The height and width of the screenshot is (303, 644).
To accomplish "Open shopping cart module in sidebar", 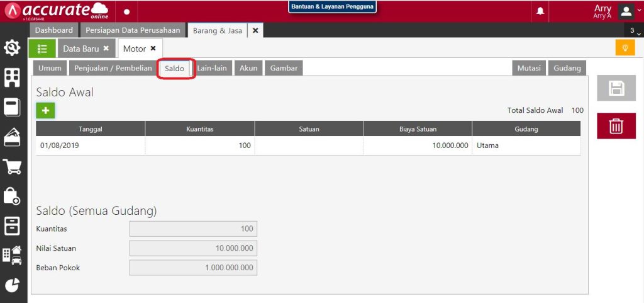I will [x=12, y=166].
